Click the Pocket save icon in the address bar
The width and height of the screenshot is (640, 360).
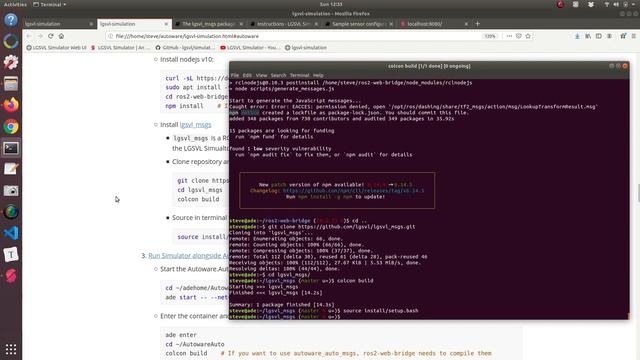518,36
